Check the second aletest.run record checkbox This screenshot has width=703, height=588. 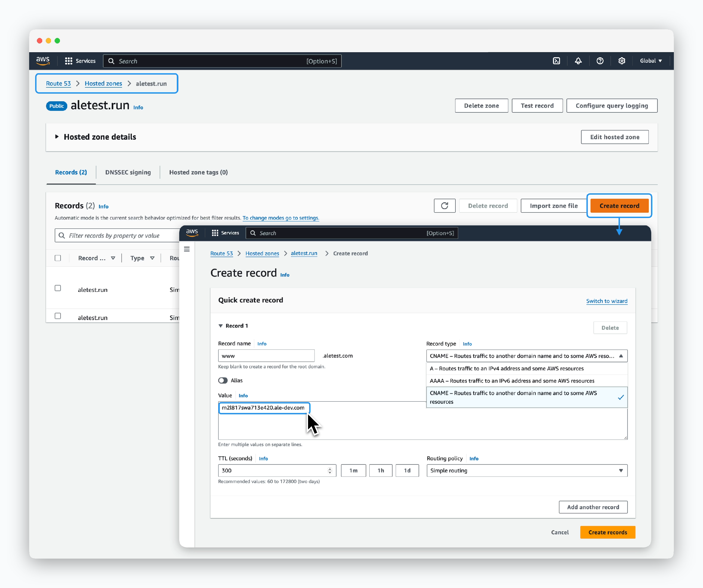point(58,316)
